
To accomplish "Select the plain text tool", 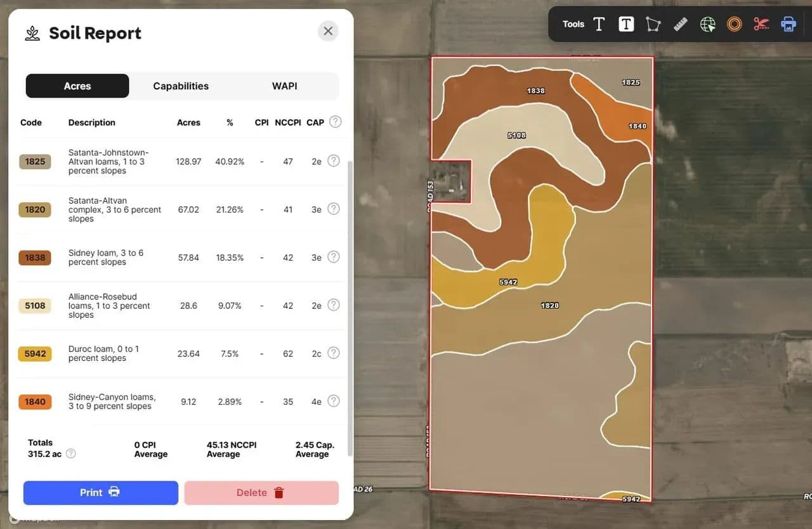I will [x=599, y=24].
